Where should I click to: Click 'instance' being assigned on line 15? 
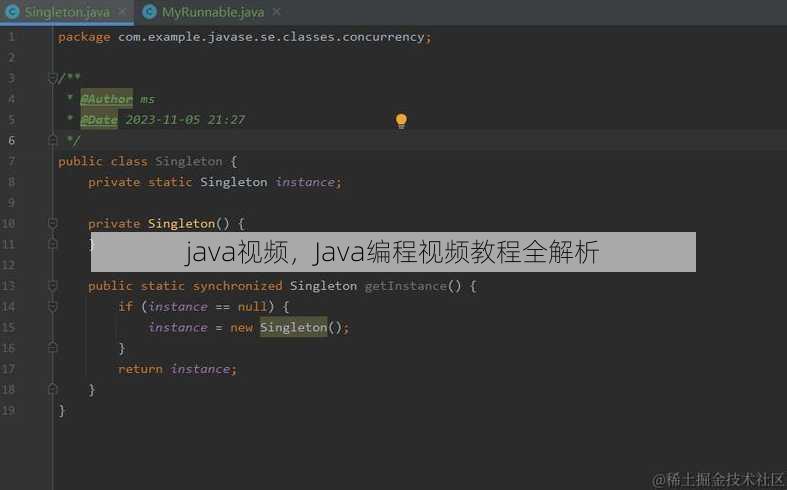(178, 327)
